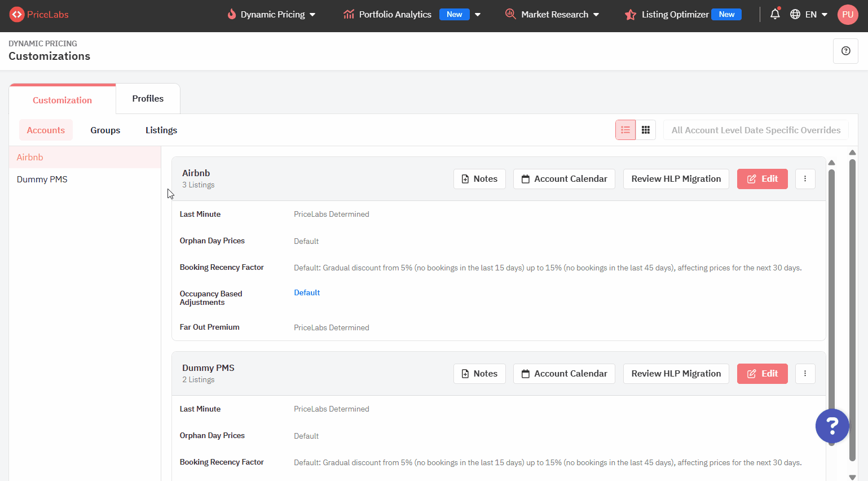Click the Default link for Occupancy Based Adjustments

click(307, 292)
